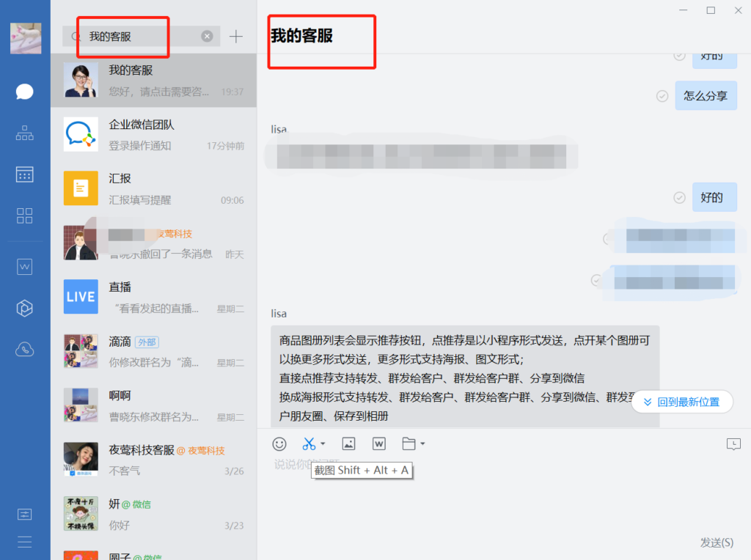Minimize the WeCom window
Viewport: 751px width, 560px height.
[684, 10]
